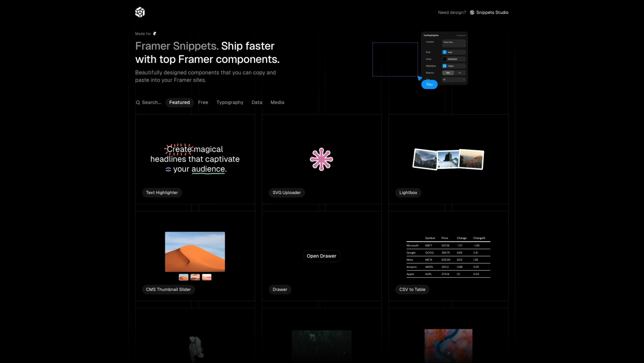Open the Featured components tab

[179, 103]
